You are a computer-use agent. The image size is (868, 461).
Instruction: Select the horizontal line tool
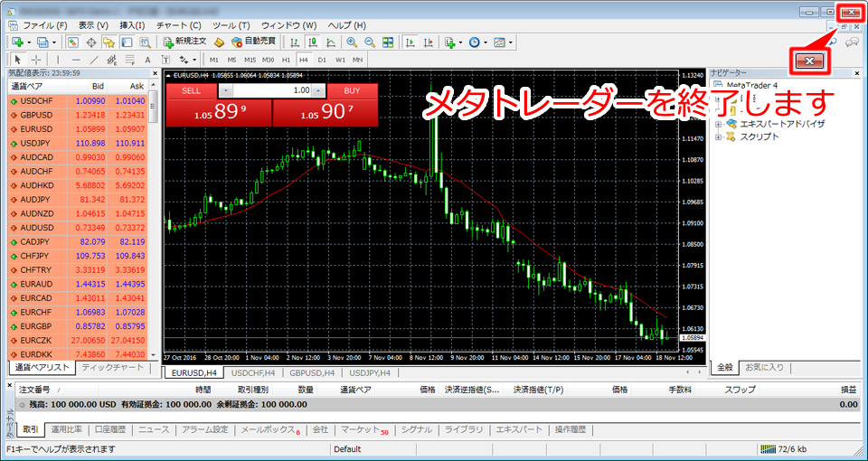(x=76, y=60)
